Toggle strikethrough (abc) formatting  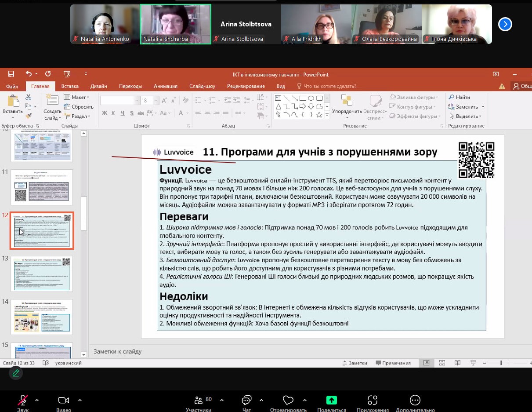click(141, 113)
